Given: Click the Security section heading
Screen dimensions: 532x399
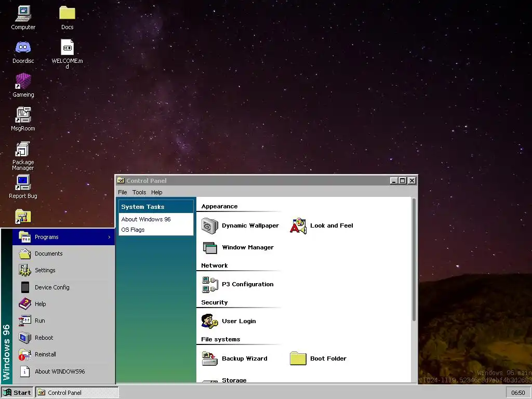Looking at the screenshot, I should [215, 302].
